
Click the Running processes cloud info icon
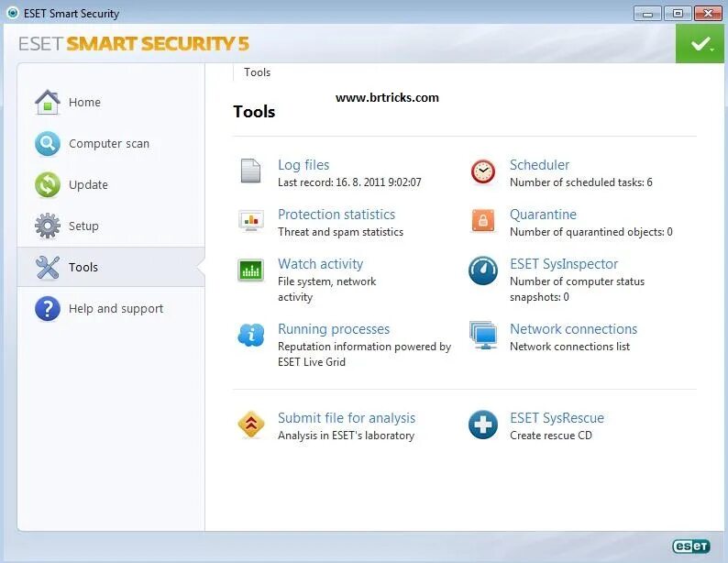(x=250, y=335)
